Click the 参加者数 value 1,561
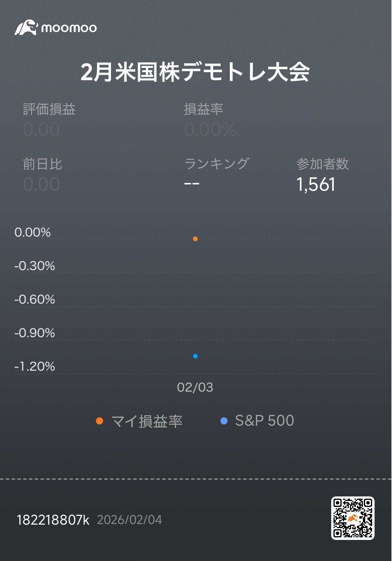 pyautogui.click(x=316, y=184)
